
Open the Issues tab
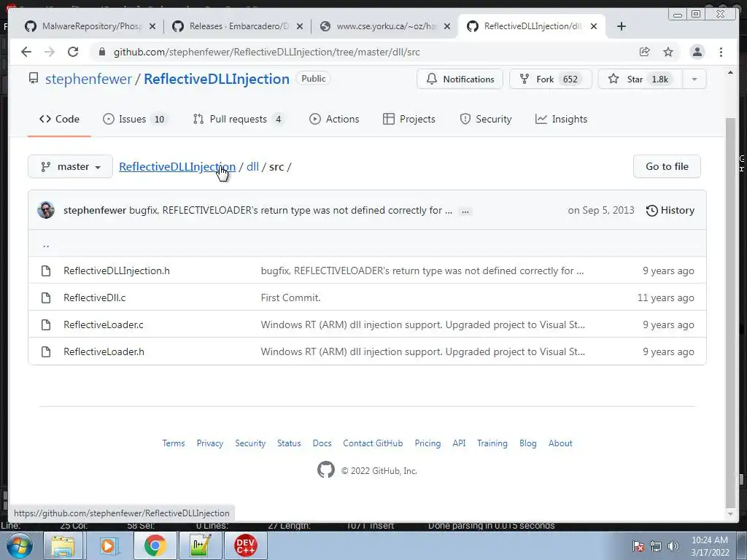click(136, 119)
